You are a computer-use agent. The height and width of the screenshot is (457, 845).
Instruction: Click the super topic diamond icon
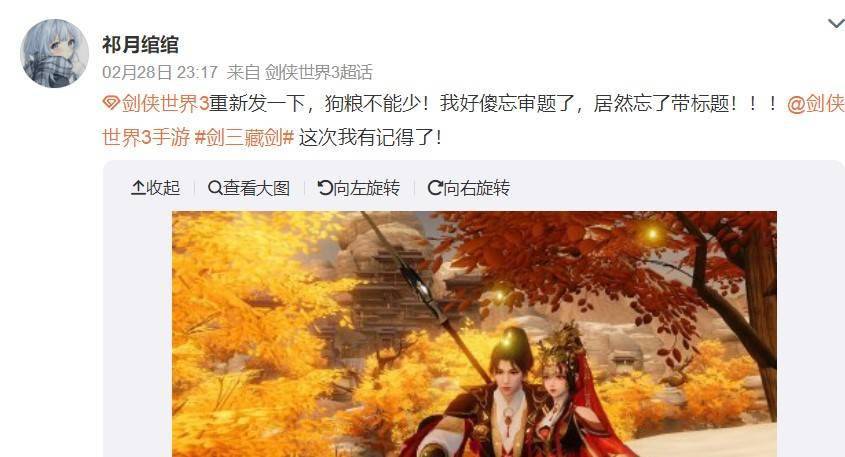tap(111, 103)
